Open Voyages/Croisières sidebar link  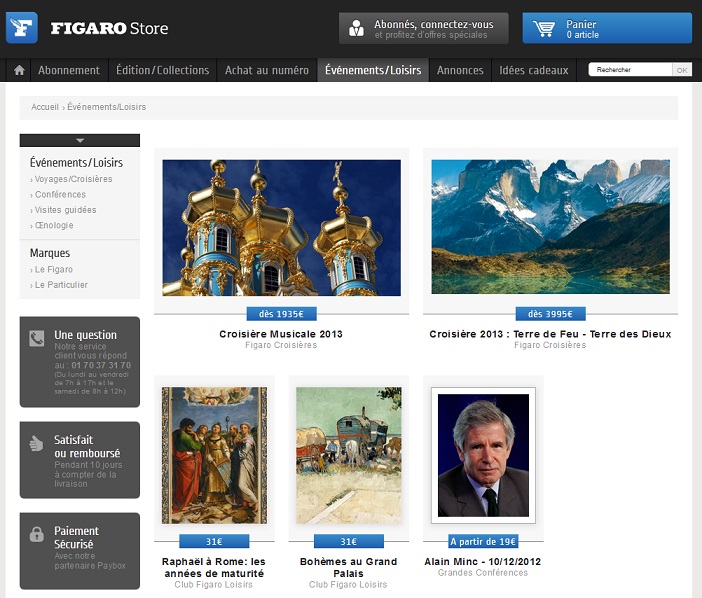(73, 179)
